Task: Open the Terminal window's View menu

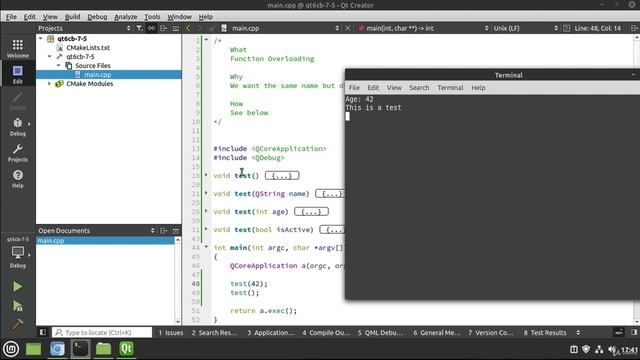Action: [394, 88]
